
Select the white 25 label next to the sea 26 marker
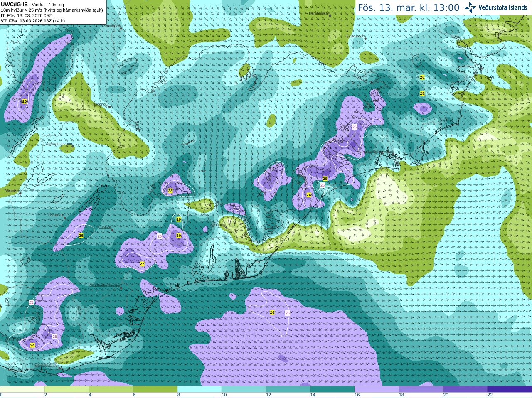288,313
